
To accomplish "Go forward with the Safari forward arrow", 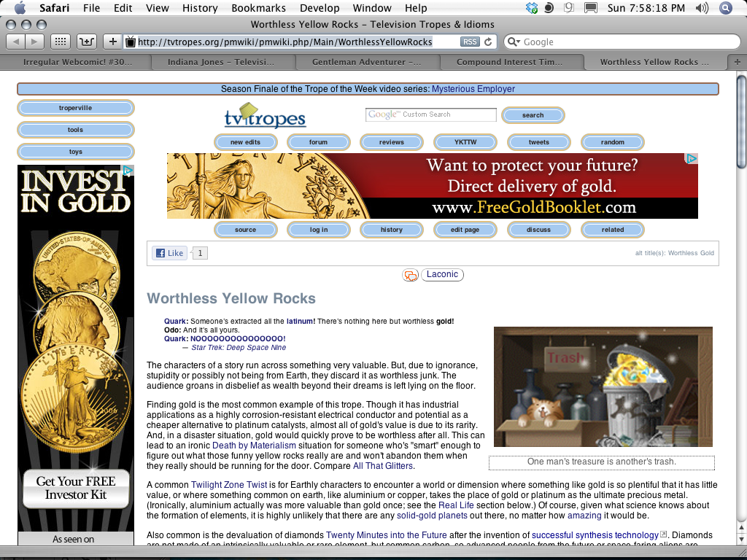I will click(34, 42).
